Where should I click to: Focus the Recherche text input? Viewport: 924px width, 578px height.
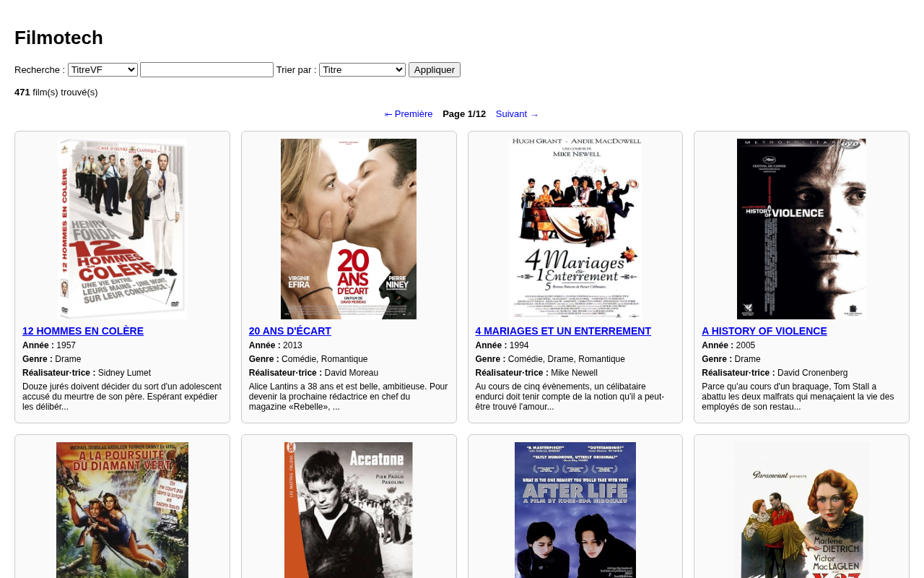tap(206, 69)
